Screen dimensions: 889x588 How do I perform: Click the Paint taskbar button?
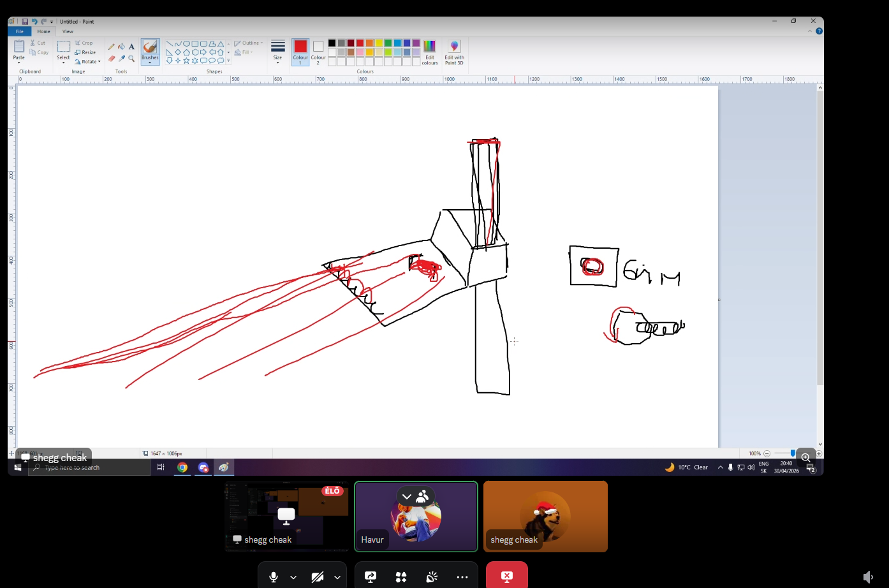click(224, 467)
